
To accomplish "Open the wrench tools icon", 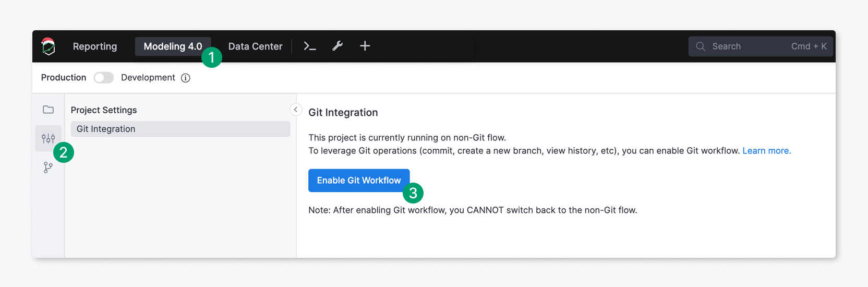I will tap(337, 46).
